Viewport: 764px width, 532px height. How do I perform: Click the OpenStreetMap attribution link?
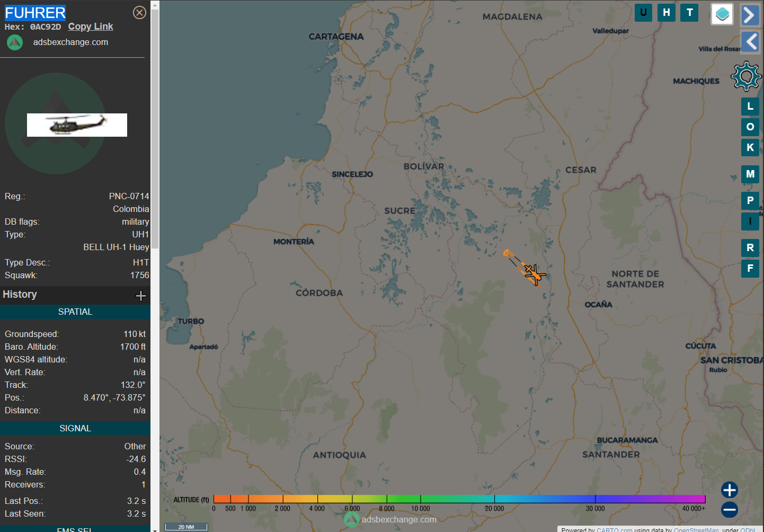click(696, 529)
